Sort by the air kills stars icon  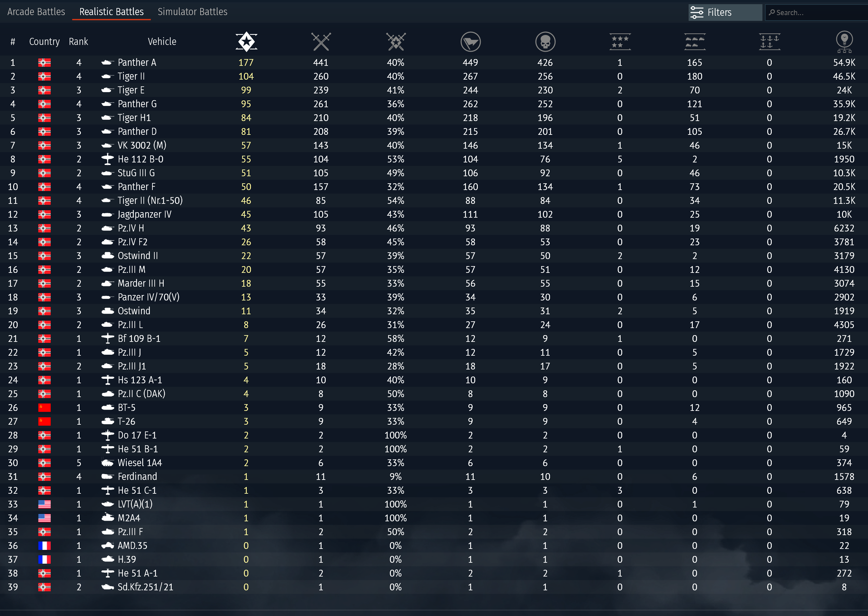click(x=620, y=41)
